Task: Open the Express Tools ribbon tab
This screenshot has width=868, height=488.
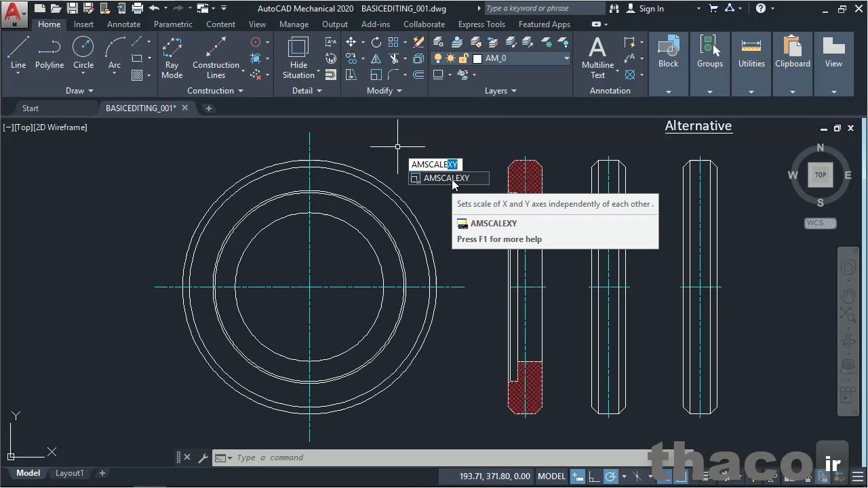Action: 481,24
